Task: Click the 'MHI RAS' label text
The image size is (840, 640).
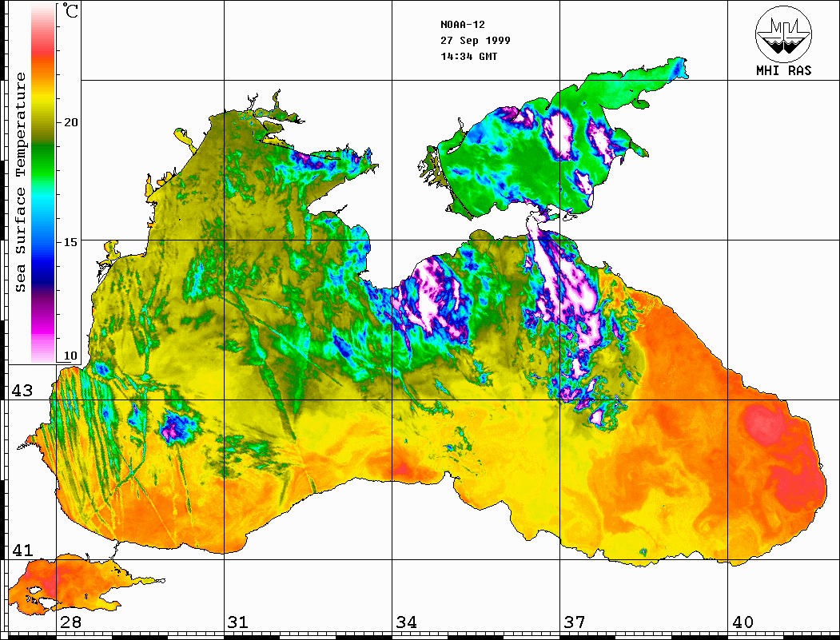Action: pos(784,70)
